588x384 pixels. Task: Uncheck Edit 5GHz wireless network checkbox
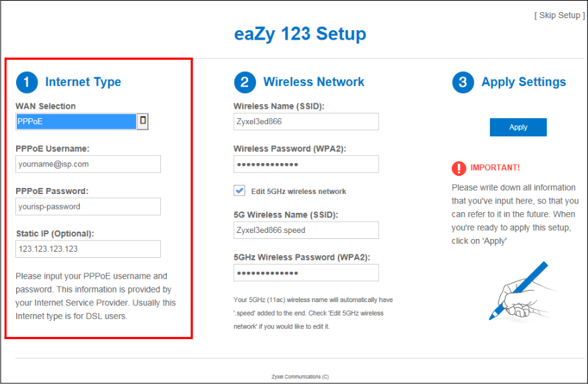(x=239, y=191)
